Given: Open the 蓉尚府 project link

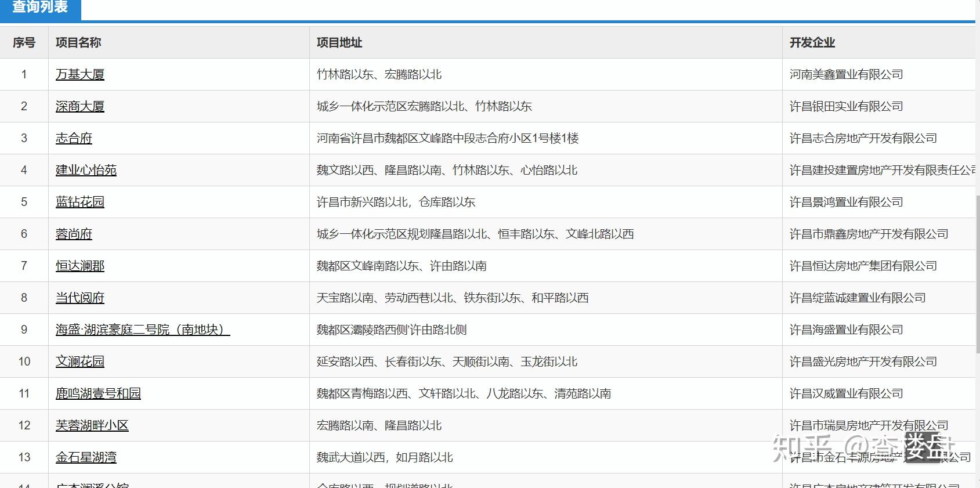Looking at the screenshot, I should point(74,234).
